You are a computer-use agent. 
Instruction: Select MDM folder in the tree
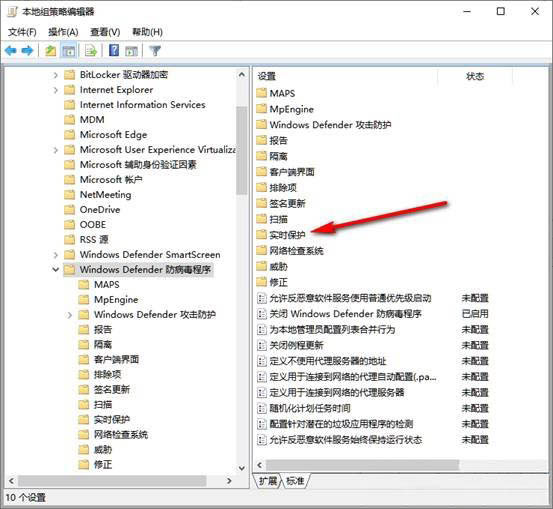[92, 120]
